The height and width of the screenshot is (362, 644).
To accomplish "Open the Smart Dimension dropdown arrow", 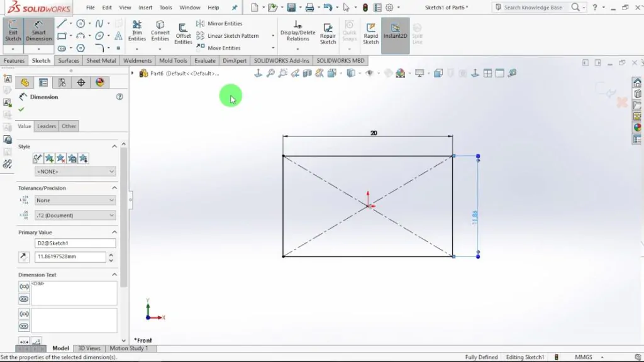I will tap(38, 49).
